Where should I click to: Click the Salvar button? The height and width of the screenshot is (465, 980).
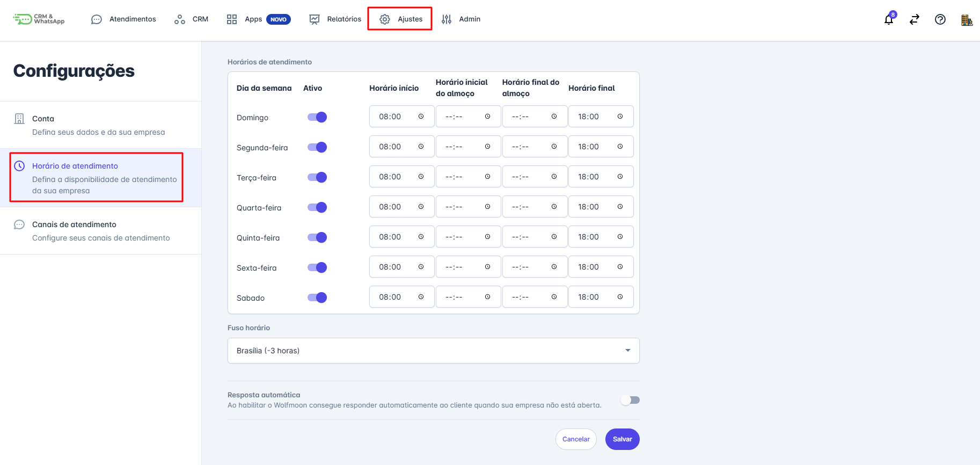(622, 439)
